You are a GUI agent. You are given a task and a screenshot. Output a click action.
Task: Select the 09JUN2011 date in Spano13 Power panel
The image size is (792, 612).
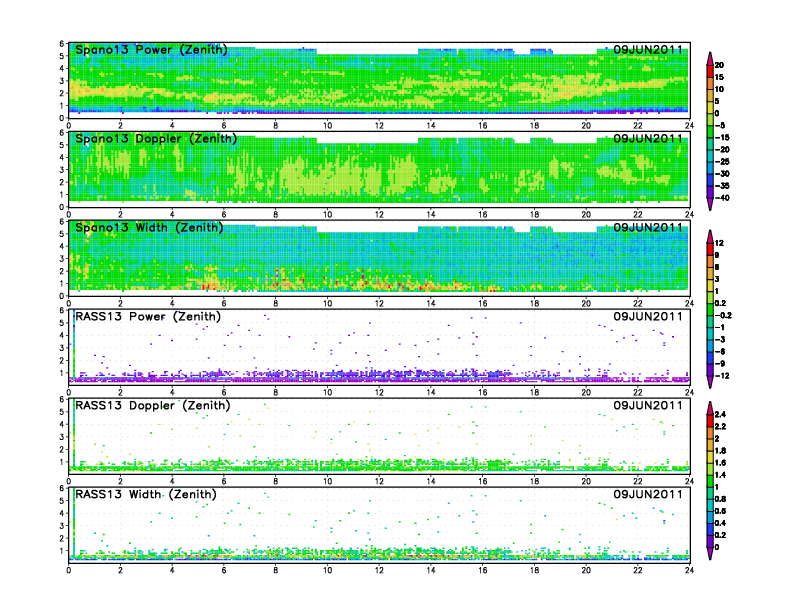pos(648,50)
